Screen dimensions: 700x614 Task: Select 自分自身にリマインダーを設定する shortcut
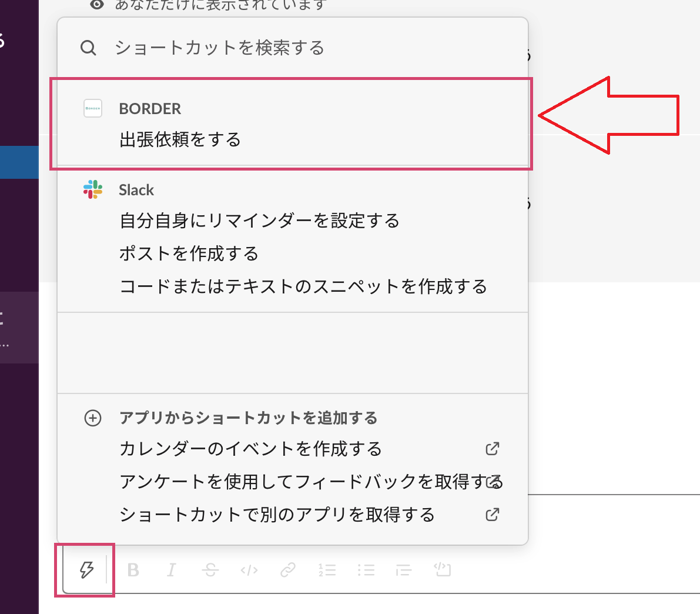coord(259,221)
